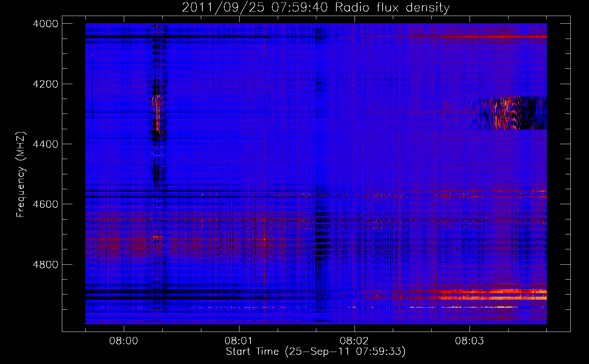Image resolution: width=589 pixels, height=364 pixels.
Task: Click the 08:03 time axis label
Action: [470, 341]
